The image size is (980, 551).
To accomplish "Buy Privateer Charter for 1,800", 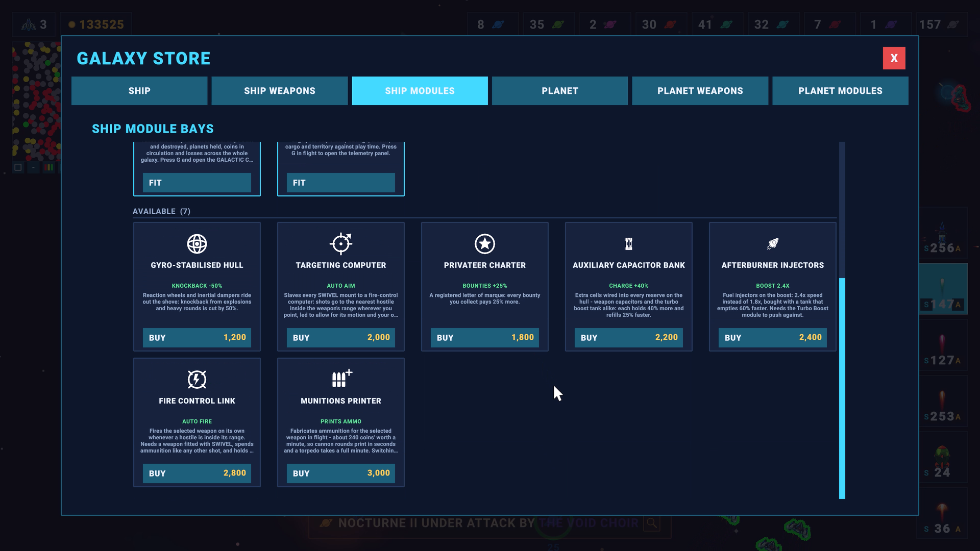I will [485, 338].
